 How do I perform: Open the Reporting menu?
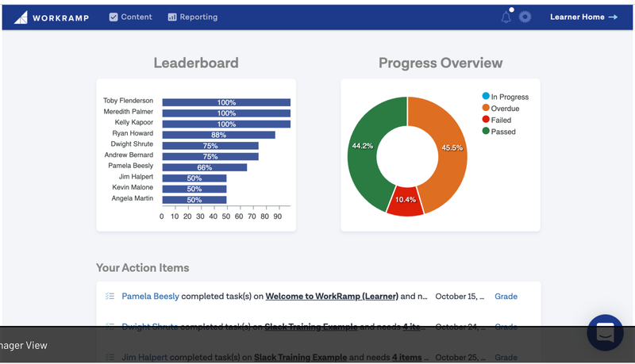[193, 17]
